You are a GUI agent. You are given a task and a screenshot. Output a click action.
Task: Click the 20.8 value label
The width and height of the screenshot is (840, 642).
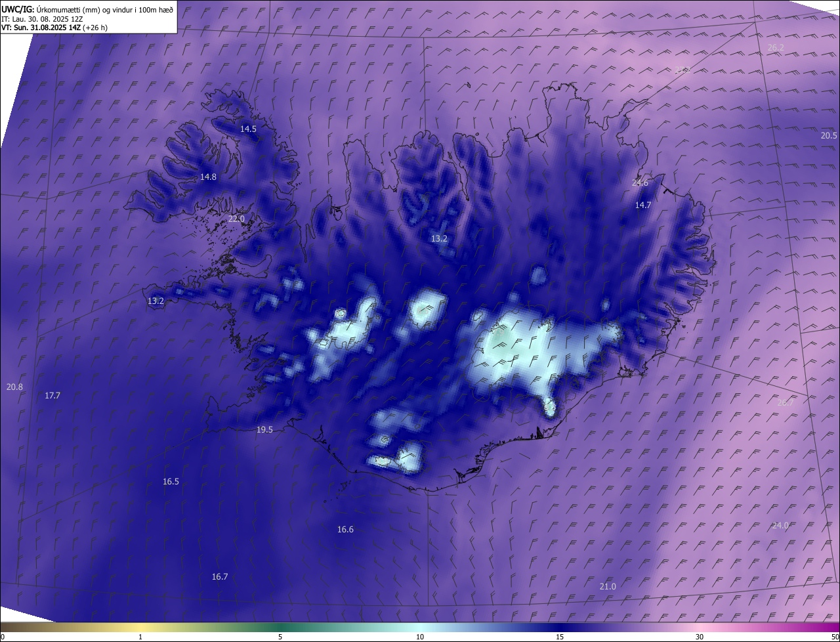pyautogui.click(x=14, y=387)
